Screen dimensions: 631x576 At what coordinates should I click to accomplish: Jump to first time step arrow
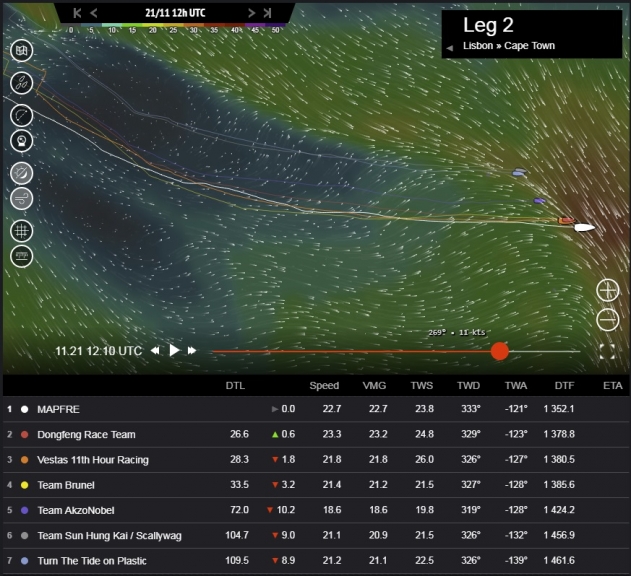pyautogui.click(x=77, y=13)
